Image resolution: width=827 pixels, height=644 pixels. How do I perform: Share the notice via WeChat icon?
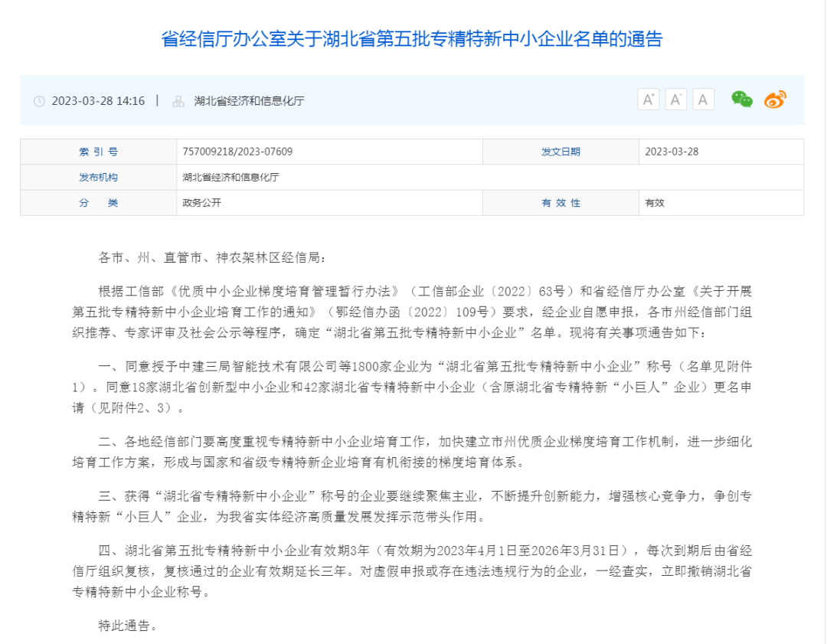coord(742,99)
